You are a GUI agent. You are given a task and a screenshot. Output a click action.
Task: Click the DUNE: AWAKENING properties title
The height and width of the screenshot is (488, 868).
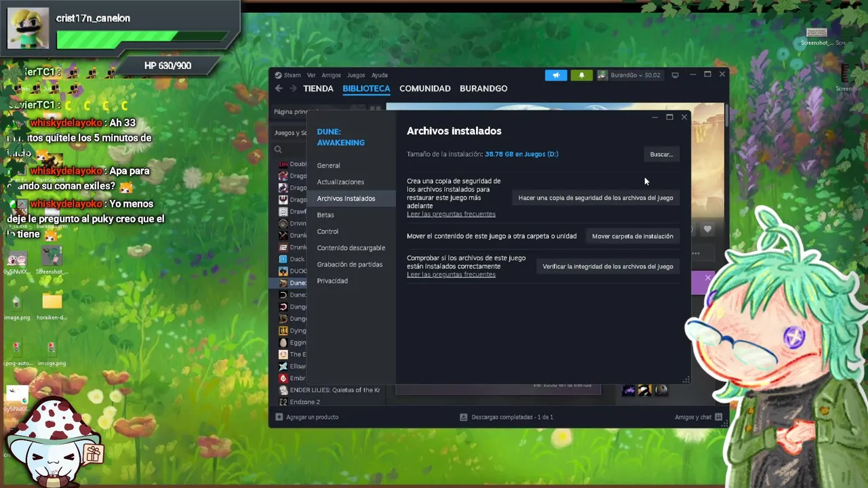click(340, 137)
